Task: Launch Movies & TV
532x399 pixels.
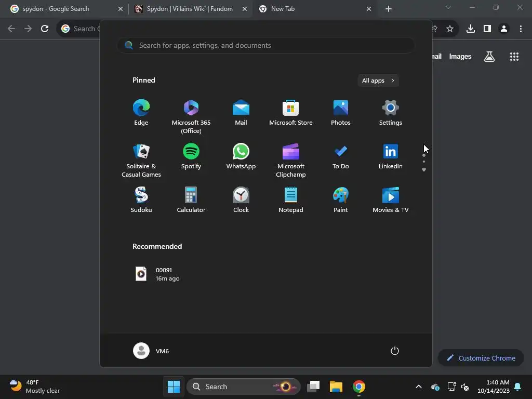Action: [x=391, y=200]
